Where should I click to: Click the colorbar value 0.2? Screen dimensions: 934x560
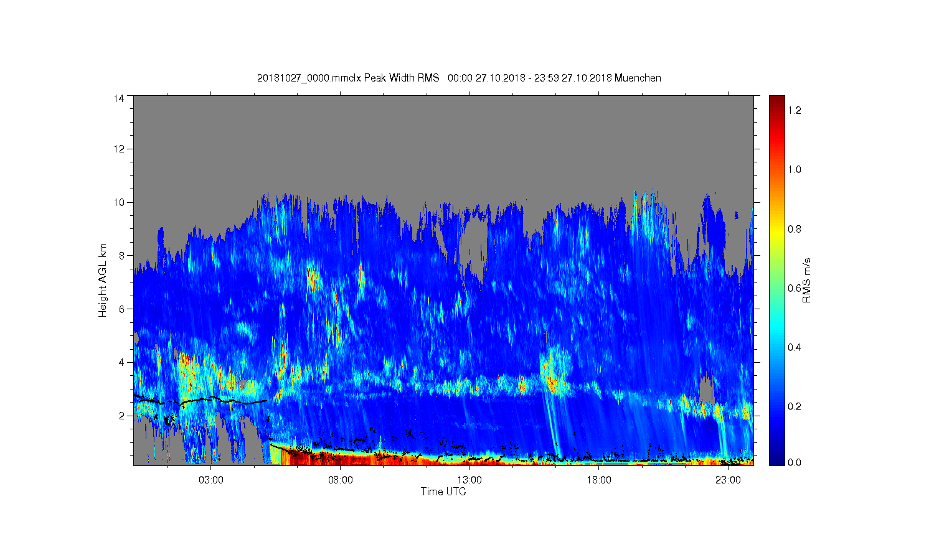795,406
